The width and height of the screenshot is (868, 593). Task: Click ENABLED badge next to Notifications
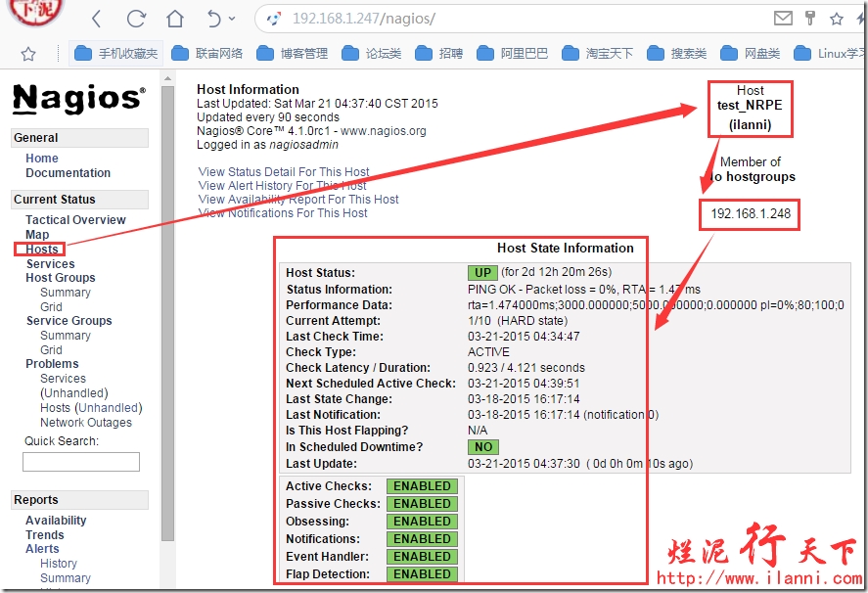(423, 539)
